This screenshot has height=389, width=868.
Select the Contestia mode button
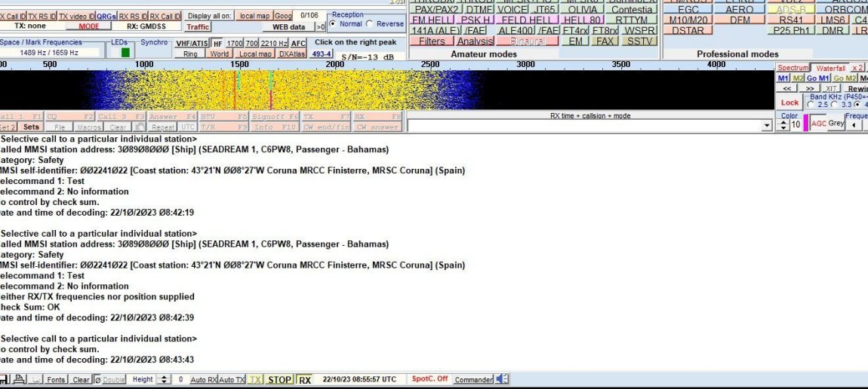pos(631,9)
